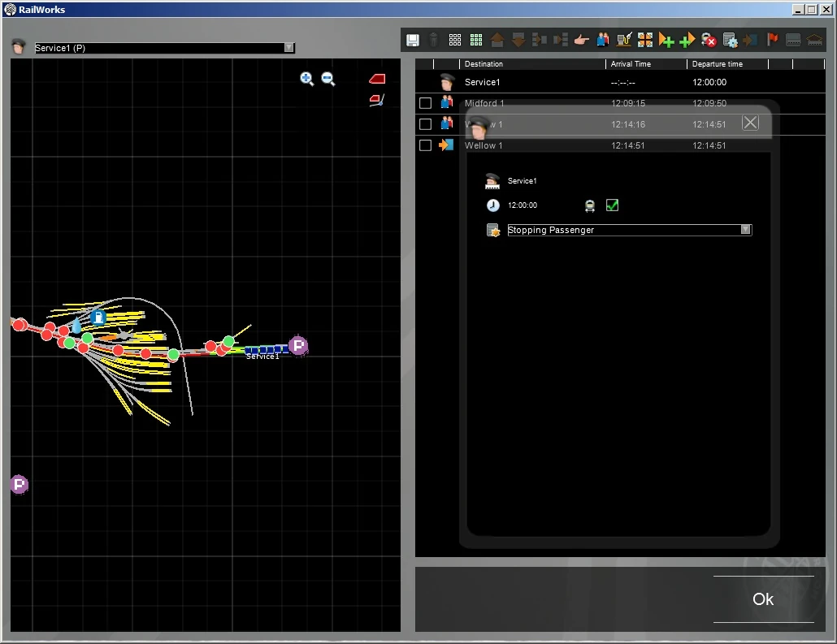
Task: Click the zoom in magnifier on map
Action: 307,79
